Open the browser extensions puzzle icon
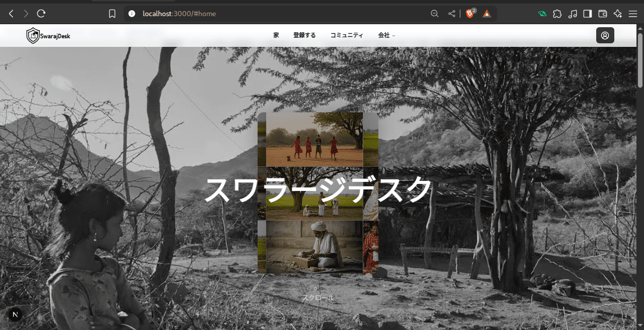Screen dimensions: 644x330 [x=557, y=14]
